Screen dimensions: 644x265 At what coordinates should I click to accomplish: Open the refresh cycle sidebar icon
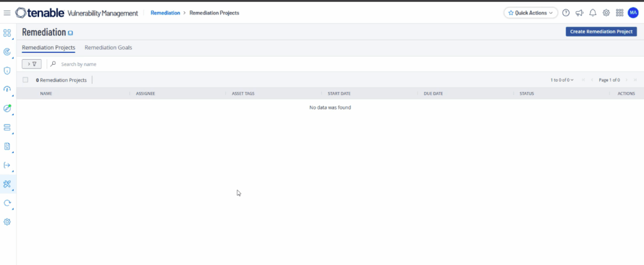(x=7, y=203)
